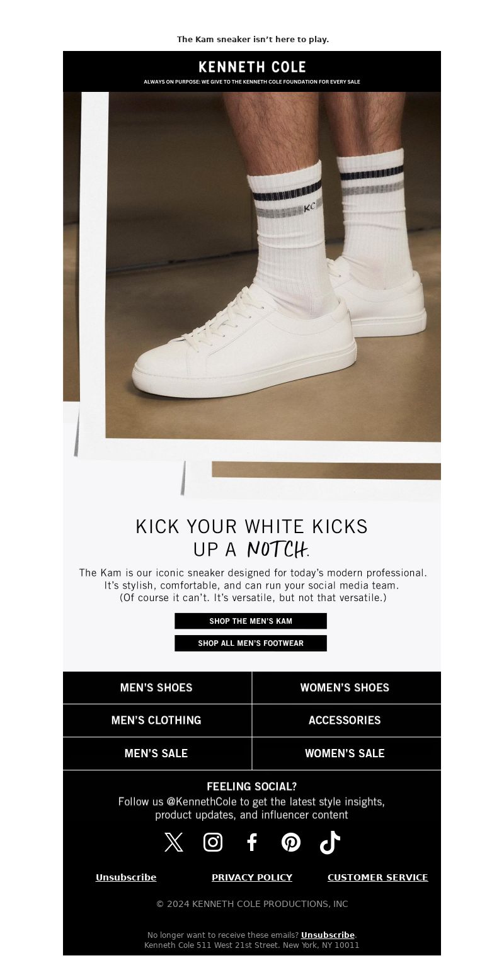The height and width of the screenshot is (980, 504).
Task: Open the Men's Clothing category
Action: [157, 721]
